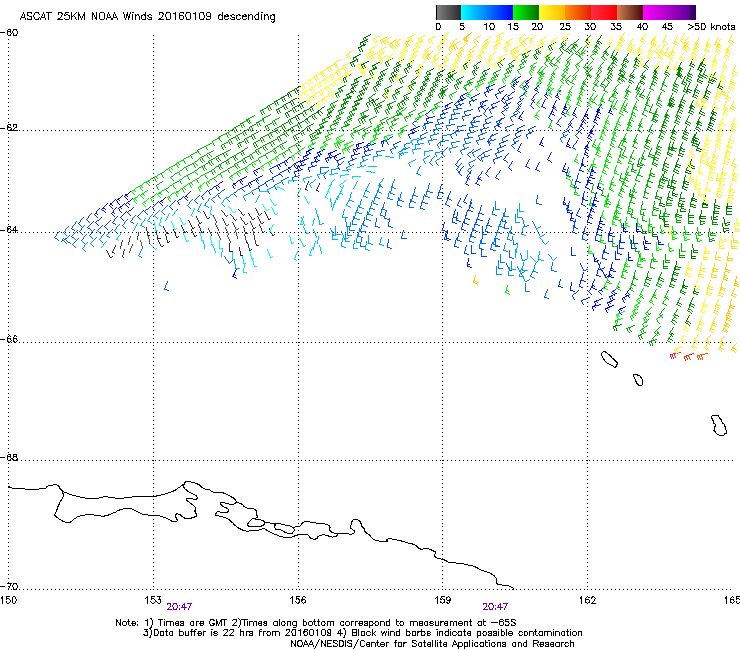Click the brown 35-40 knots legend swatch
Viewport: 740px width, 650px height.
coord(630,12)
